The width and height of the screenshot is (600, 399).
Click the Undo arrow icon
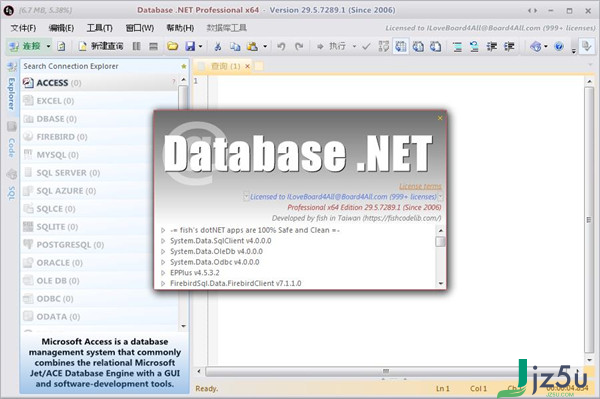(x=281, y=47)
